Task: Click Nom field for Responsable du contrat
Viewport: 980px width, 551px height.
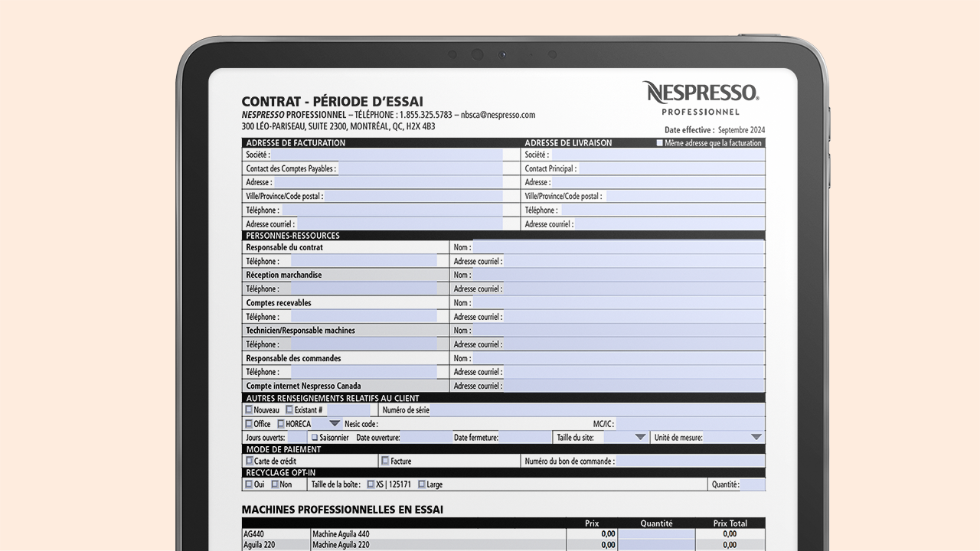Action: click(x=619, y=247)
